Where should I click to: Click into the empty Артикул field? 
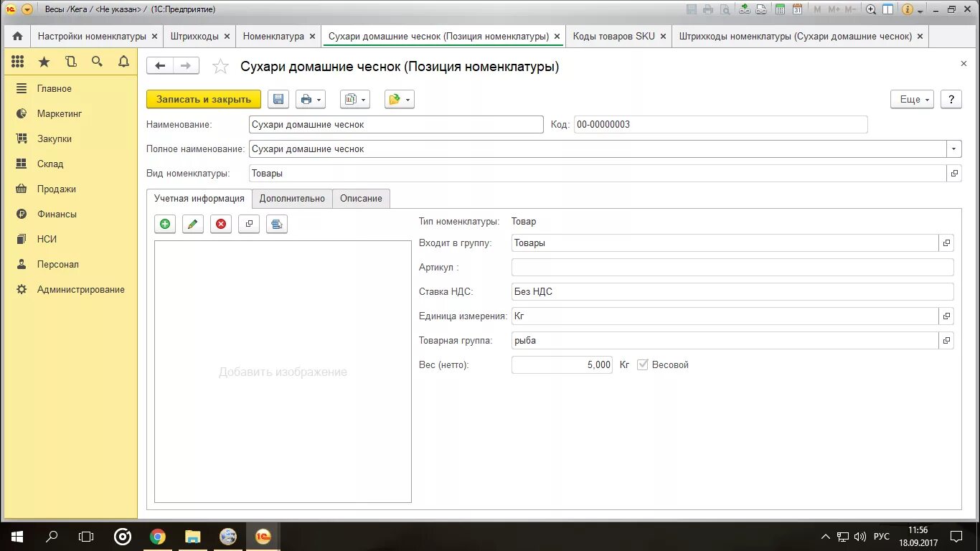coord(732,267)
